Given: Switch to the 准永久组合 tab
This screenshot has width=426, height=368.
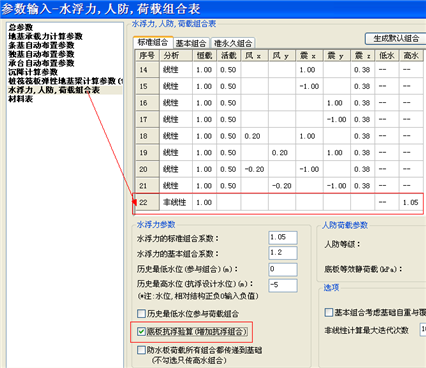Looking at the screenshot, I should pos(233,43).
